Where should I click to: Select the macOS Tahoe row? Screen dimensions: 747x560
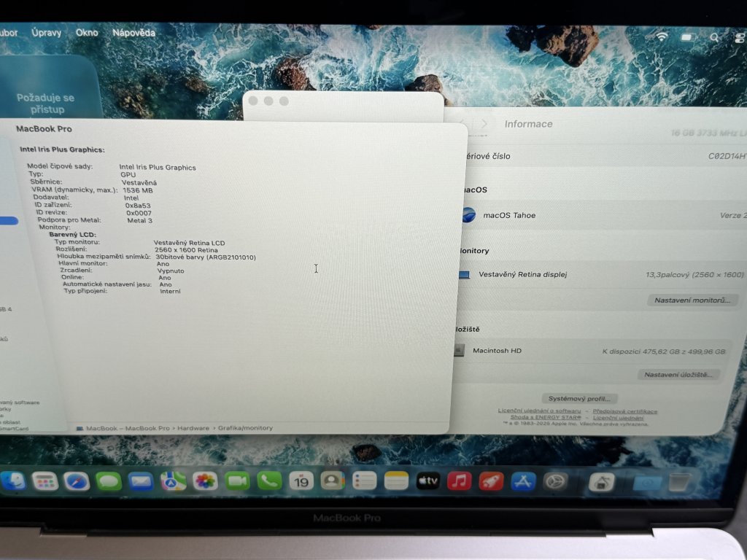click(584, 216)
